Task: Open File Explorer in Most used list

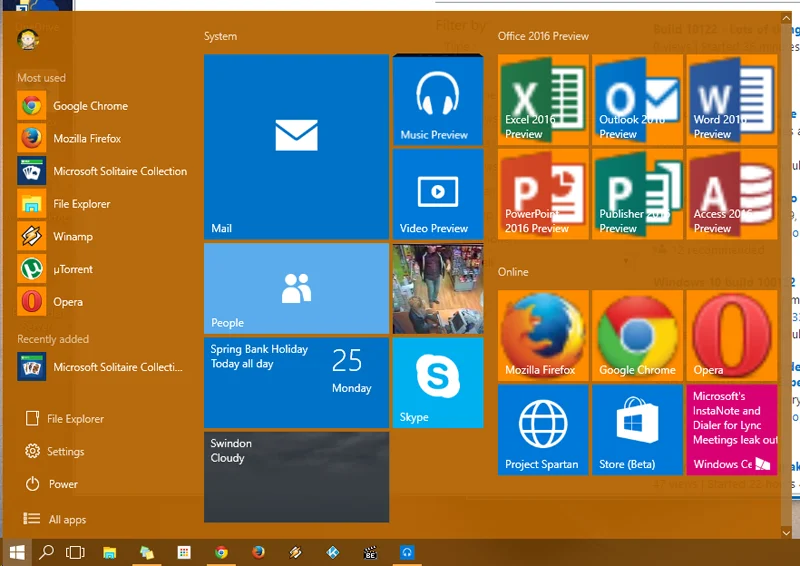Action: 102,204
